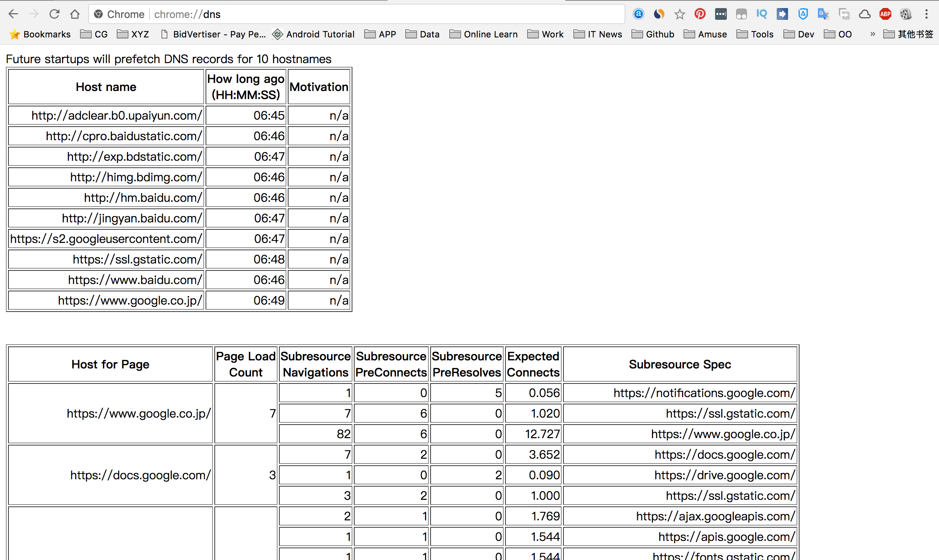Click the notifications.google.com subresource cell
Screen dimensions: 939x560
(x=680, y=393)
